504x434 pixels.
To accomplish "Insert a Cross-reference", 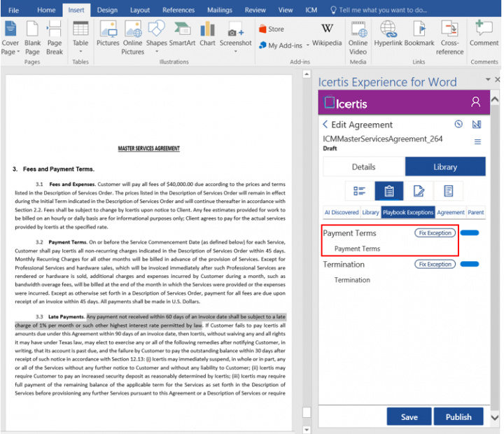I will [x=449, y=38].
